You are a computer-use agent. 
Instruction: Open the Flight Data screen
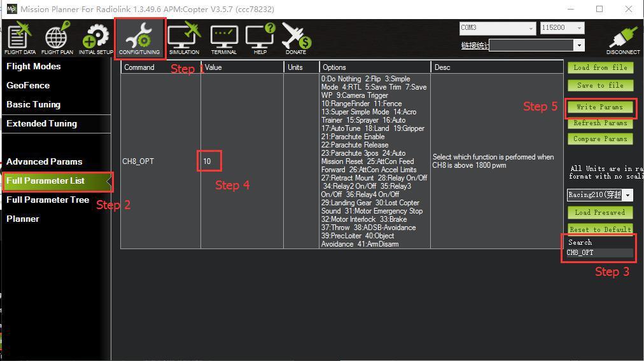20,38
